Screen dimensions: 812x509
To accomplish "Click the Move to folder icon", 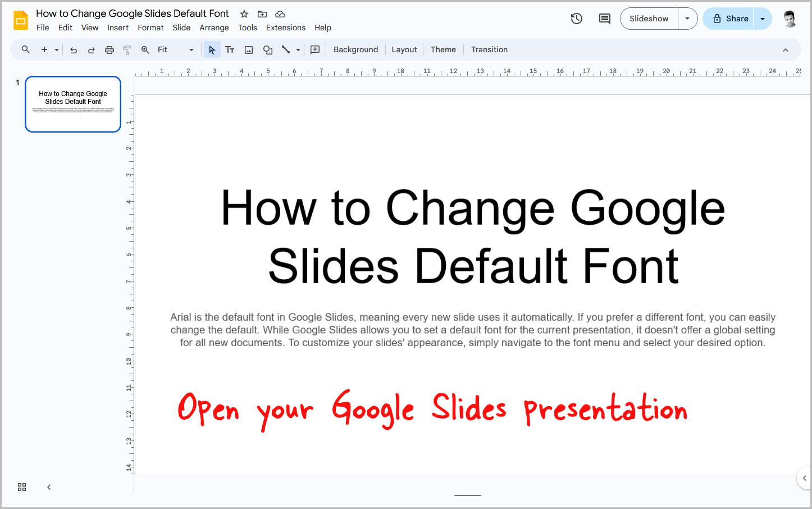I will point(262,14).
